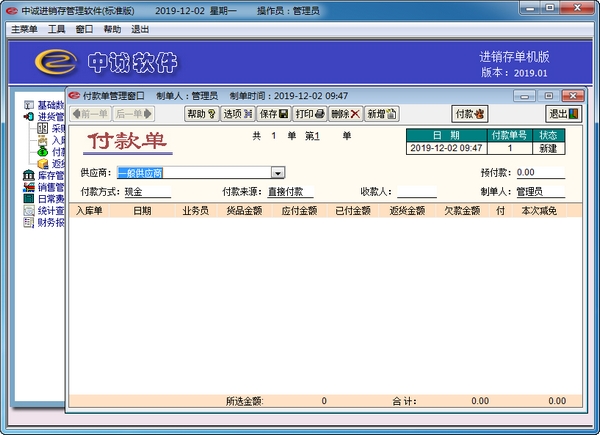Click the 付款 payment button
This screenshot has height=435, width=600.
(470, 114)
